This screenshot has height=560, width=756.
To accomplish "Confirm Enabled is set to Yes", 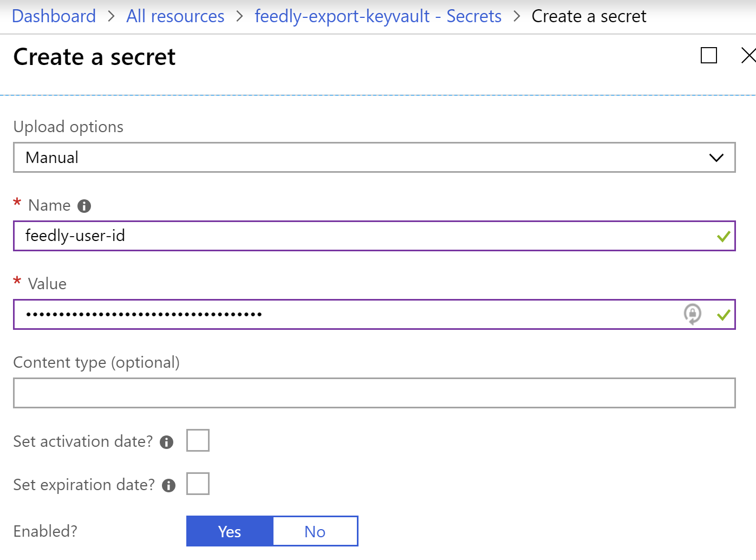I will coord(230,531).
